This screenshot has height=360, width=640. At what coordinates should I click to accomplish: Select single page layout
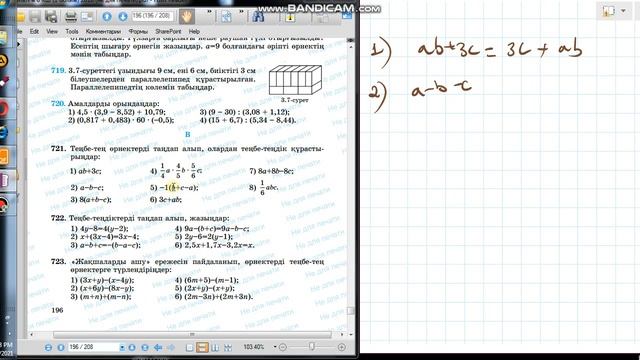point(189,347)
